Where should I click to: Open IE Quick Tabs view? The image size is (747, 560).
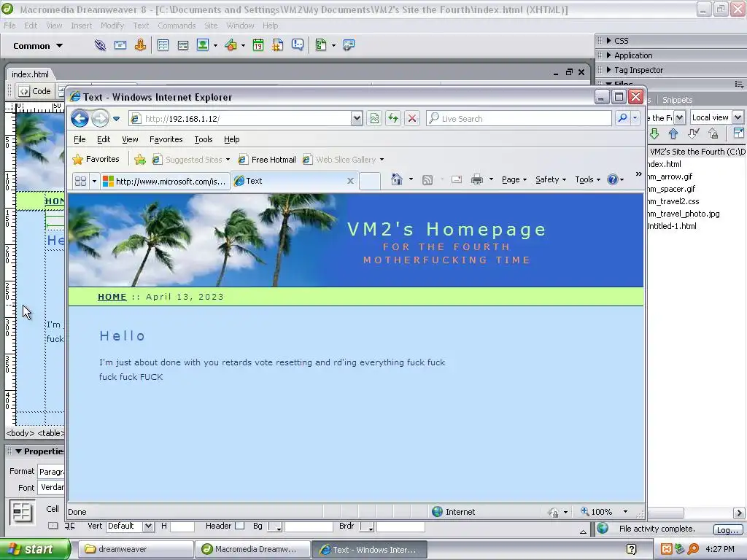80,181
